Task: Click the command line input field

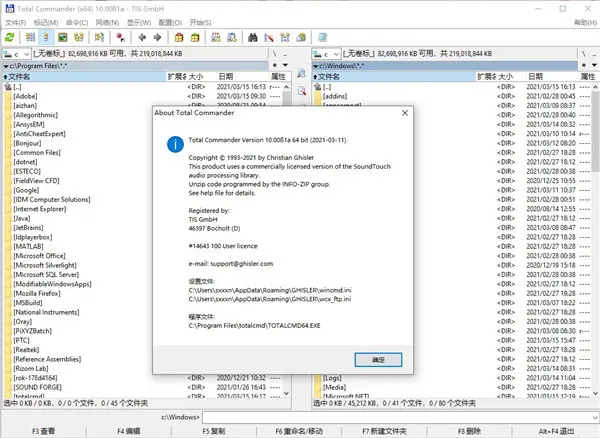Action: [x=398, y=416]
